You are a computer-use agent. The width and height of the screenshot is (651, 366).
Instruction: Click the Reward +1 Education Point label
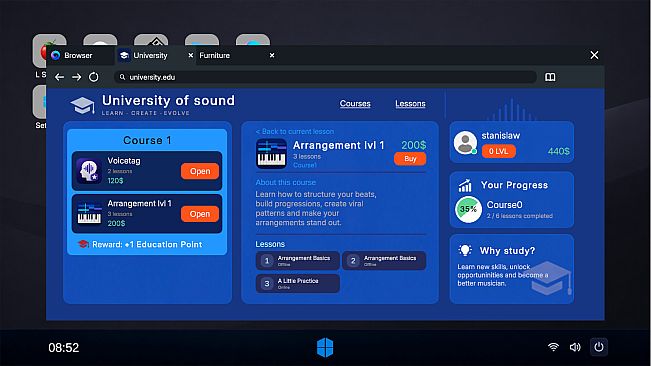pos(147,244)
